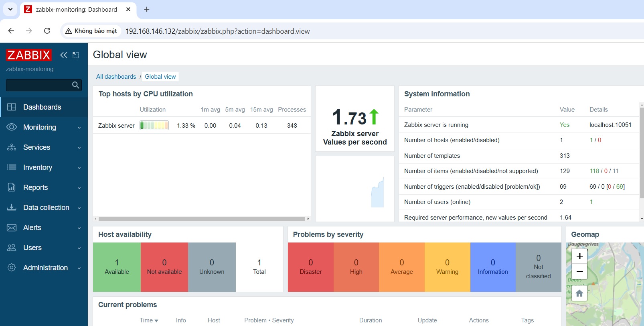Click the search magnifier icon in sidebar

[x=75, y=85]
